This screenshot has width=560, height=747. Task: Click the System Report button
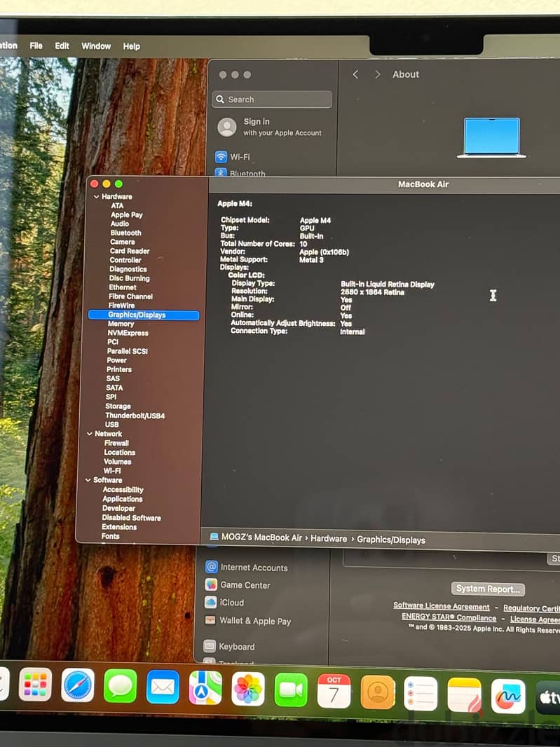[488, 589]
